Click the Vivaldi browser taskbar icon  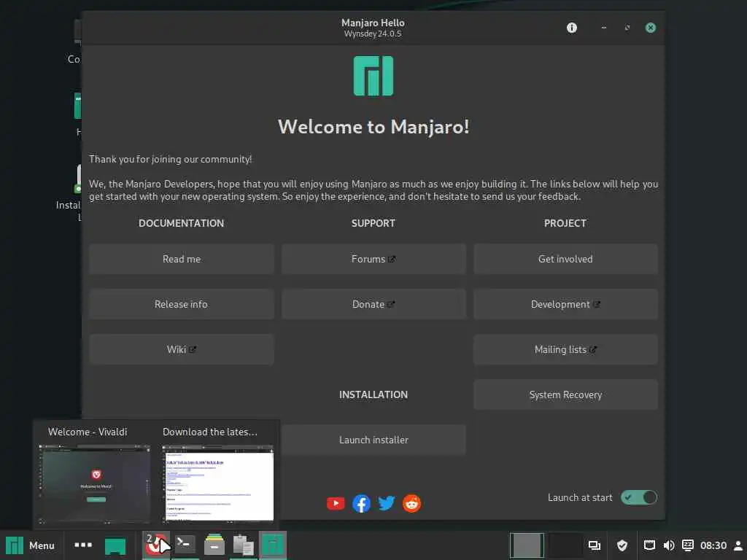pyautogui.click(x=156, y=545)
